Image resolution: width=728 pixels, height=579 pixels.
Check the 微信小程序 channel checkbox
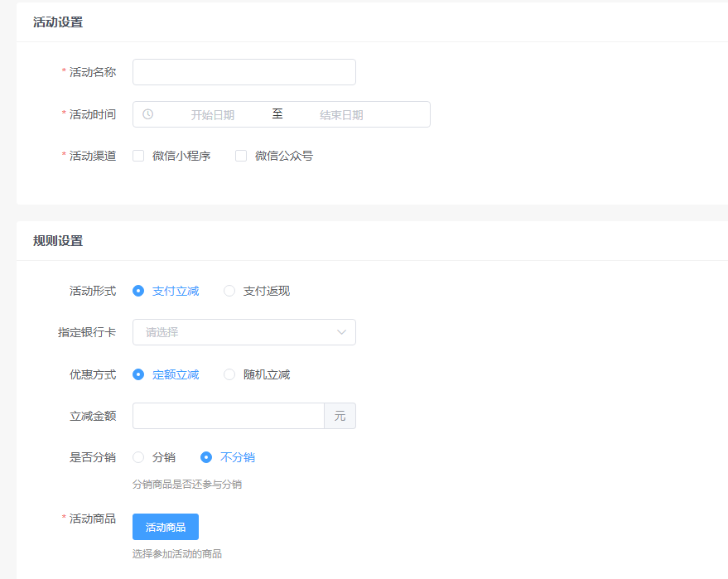(x=138, y=156)
